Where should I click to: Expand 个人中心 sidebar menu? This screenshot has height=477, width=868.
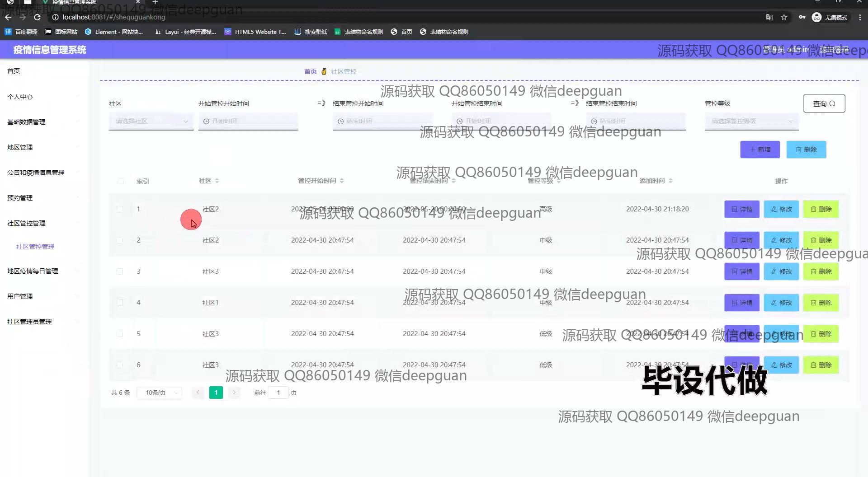coord(43,97)
